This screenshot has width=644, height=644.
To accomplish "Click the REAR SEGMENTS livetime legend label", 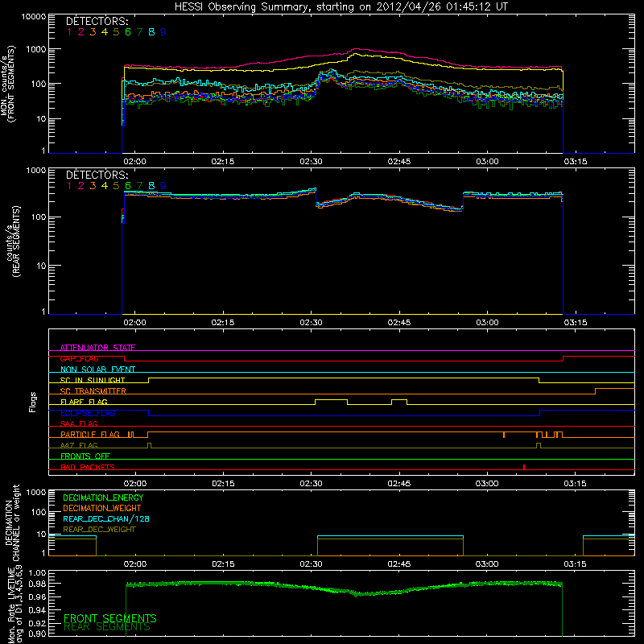I will point(107,627).
